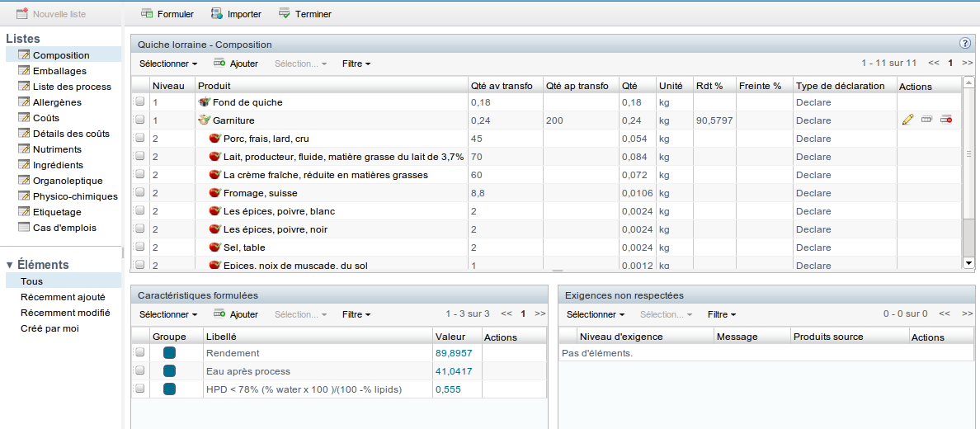Open the Sélectionner dropdown in Composition panel
Image resolution: width=980 pixels, height=429 pixels.
[168, 64]
